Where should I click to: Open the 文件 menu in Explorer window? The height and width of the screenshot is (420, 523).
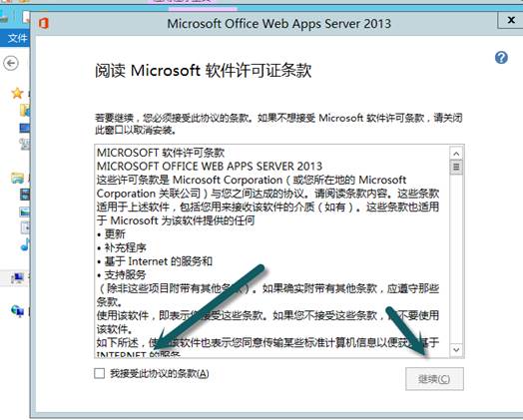pyautogui.click(x=17, y=38)
